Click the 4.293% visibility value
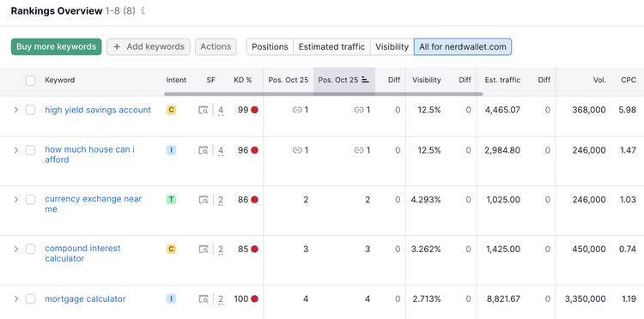The width and height of the screenshot is (644, 319). pos(426,200)
